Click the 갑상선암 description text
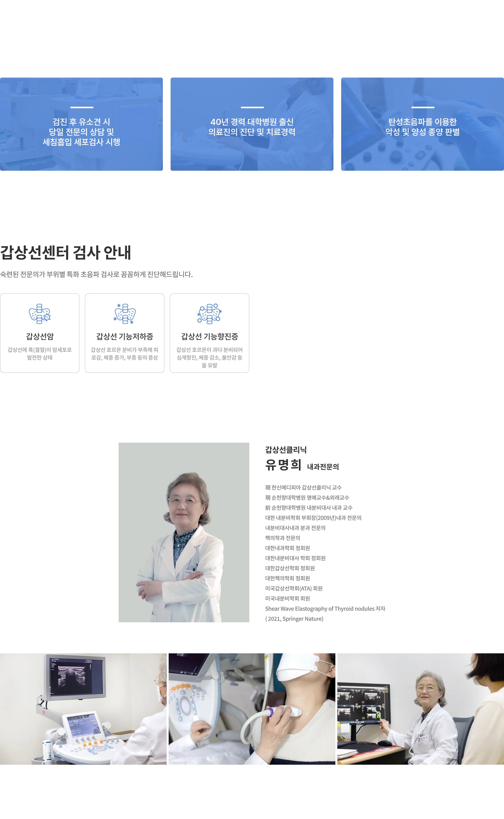This screenshot has width=504, height=819. coord(40,353)
